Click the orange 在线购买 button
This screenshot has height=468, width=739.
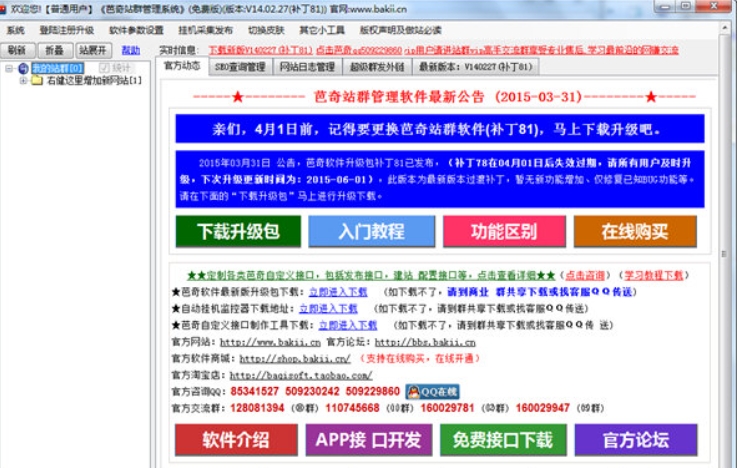click(635, 231)
